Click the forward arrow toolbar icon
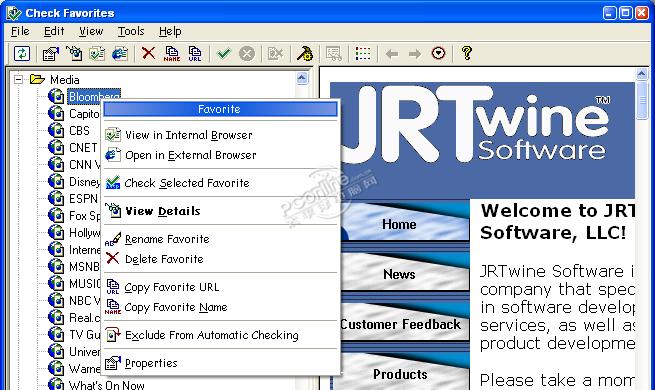This screenshot has width=655, height=390. click(414, 53)
